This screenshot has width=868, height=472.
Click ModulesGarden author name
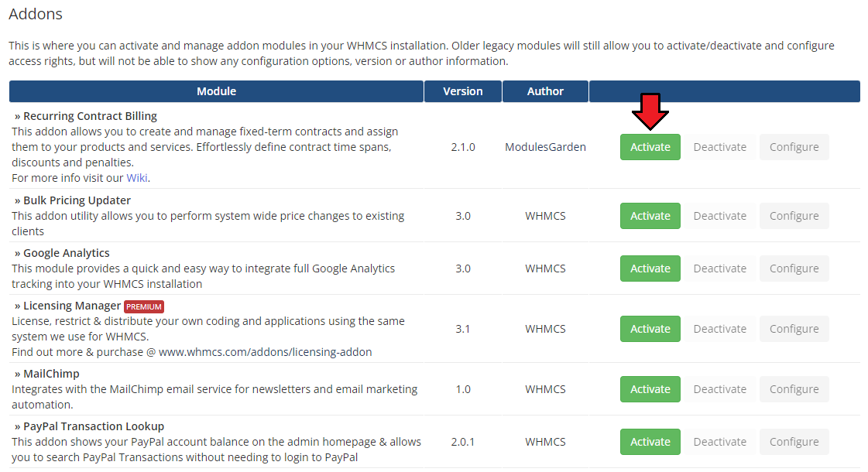tap(545, 147)
